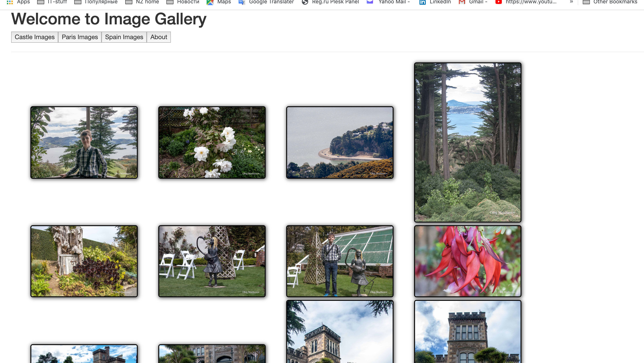Open the red kaka beak flower thumbnail
This screenshot has height=363, width=644.
pos(468,261)
